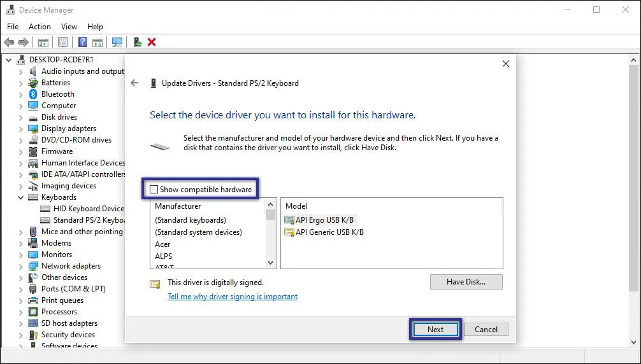Expand the Audio inputs and outputs node
The height and width of the screenshot is (364, 641).
[x=20, y=71]
